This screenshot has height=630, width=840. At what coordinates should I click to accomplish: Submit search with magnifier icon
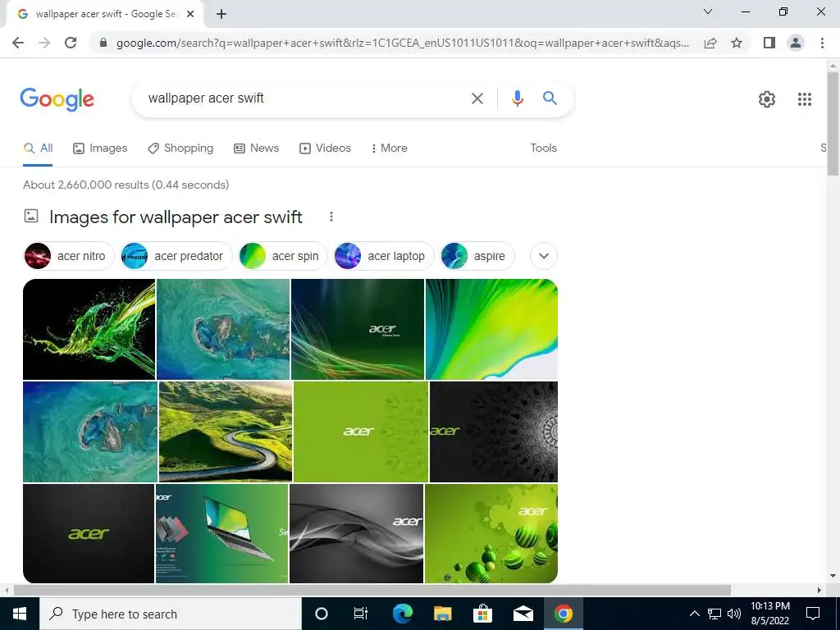click(x=550, y=98)
